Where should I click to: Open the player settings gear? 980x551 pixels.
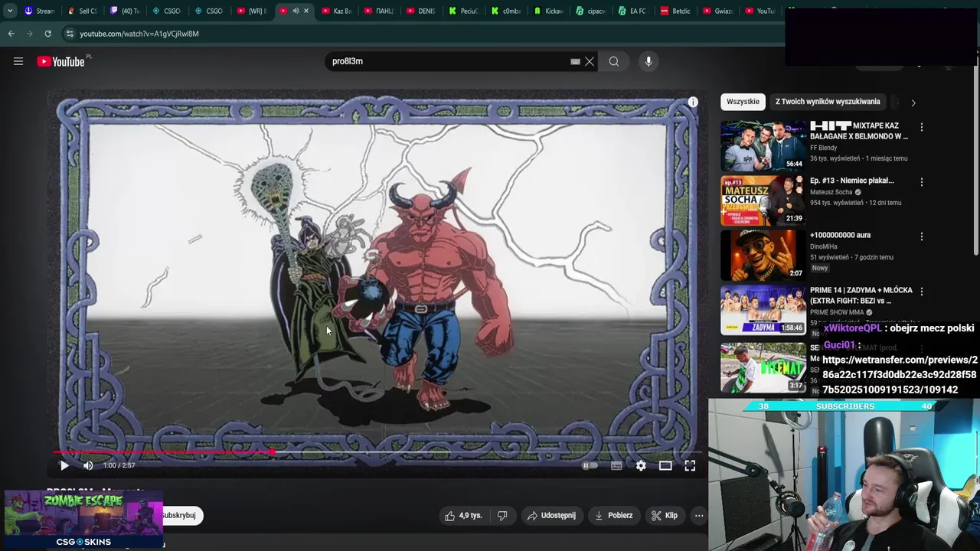pos(641,465)
